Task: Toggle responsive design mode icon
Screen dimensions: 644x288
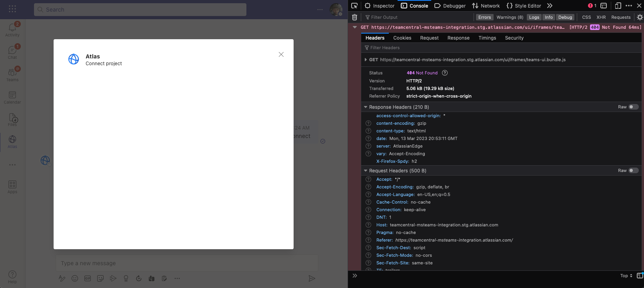Action: coord(618,6)
